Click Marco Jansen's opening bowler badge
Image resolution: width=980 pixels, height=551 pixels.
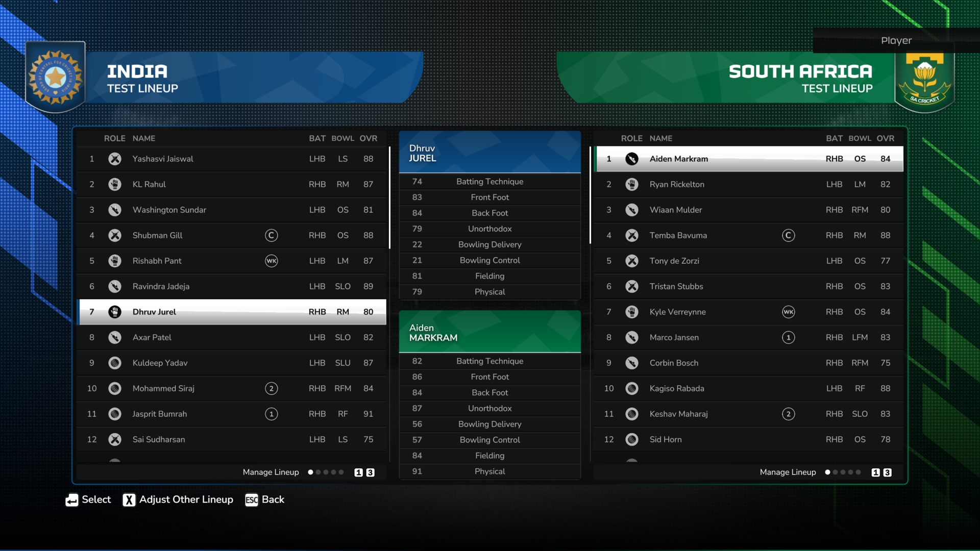pyautogui.click(x=788, y=337)
